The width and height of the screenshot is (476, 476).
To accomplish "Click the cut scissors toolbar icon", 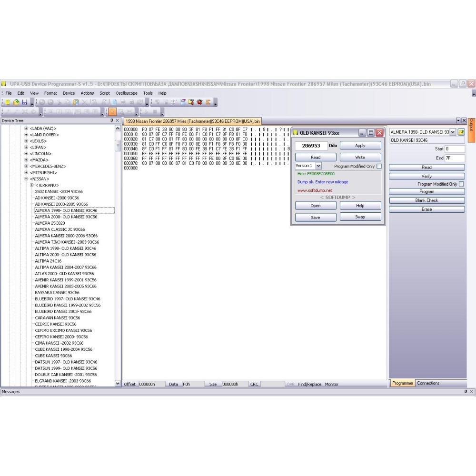I will click(x=59, y=102).
